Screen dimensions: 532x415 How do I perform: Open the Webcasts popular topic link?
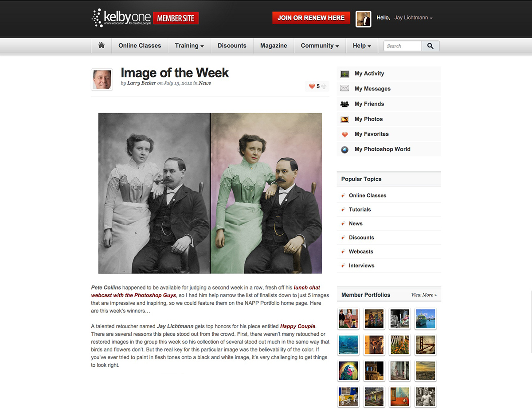coord(361,251)
